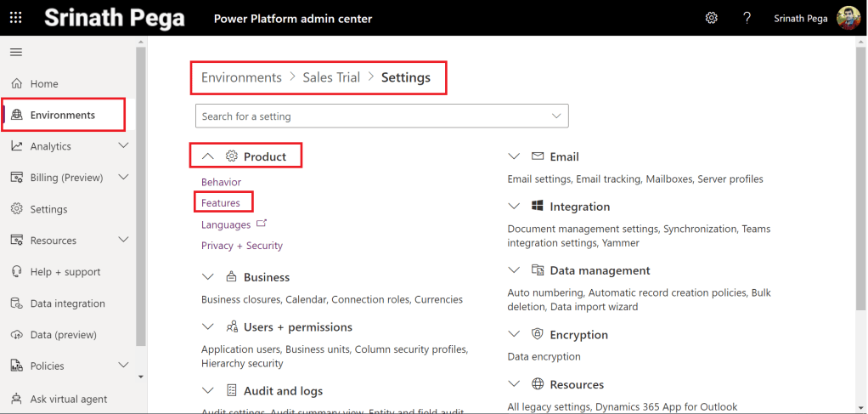Open the help question mark icon
The image size is (868, 414).
(747, 18)
